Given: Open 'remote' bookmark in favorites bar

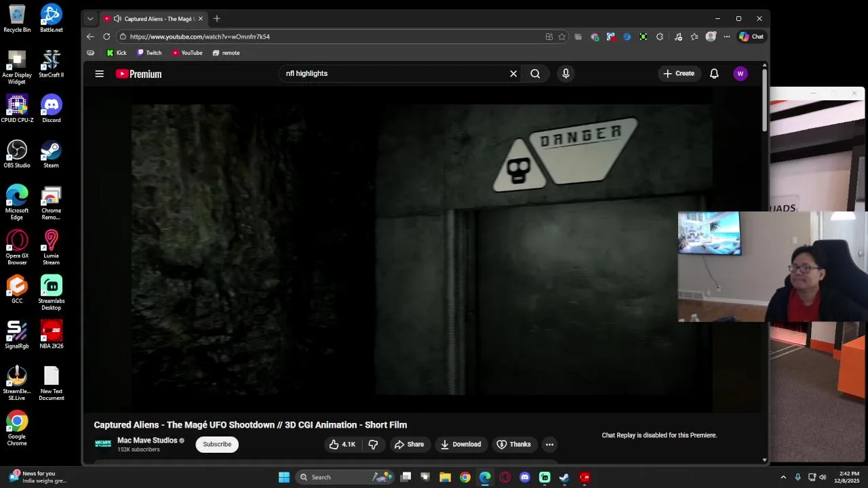Looking at the screenshot, I should click(226, 53).
